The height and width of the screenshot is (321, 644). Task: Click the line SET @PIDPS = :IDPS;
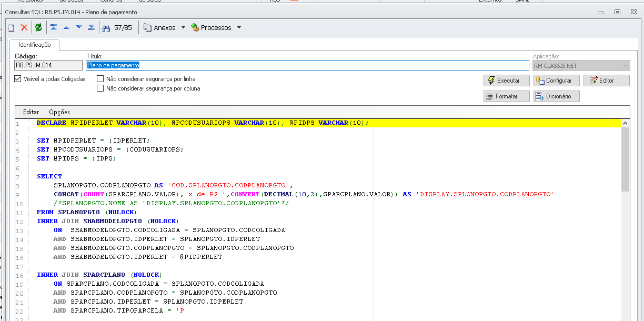(x=76, y=158)
